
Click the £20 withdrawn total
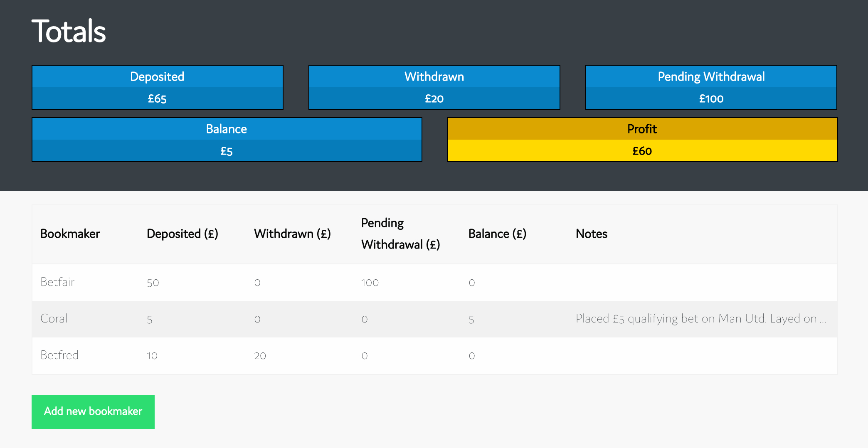pos(434,98)
